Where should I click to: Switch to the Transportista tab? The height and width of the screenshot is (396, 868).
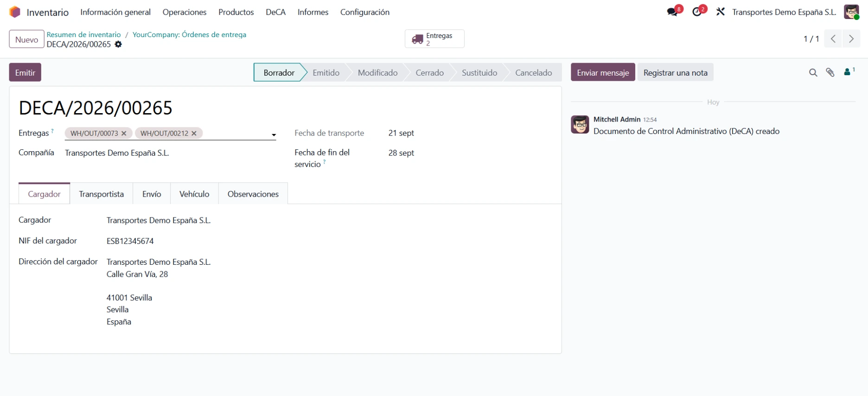pos(102,194)
